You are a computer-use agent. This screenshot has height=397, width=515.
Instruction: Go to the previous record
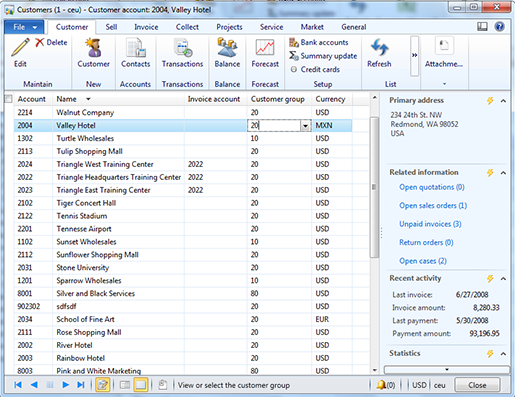pyautogui.click(x=34, y=385)
